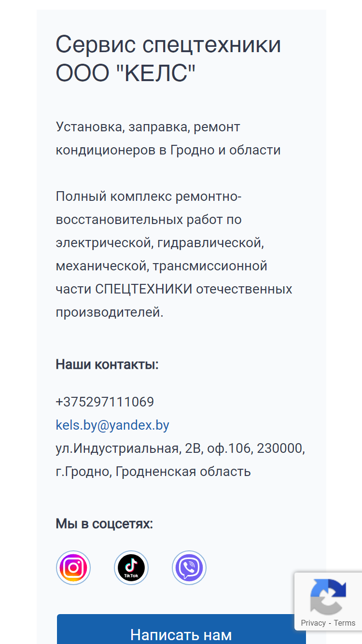Click the capitalized word СПЕЦТЕХНИКИ
362x644 pixels.
(144, 289)
